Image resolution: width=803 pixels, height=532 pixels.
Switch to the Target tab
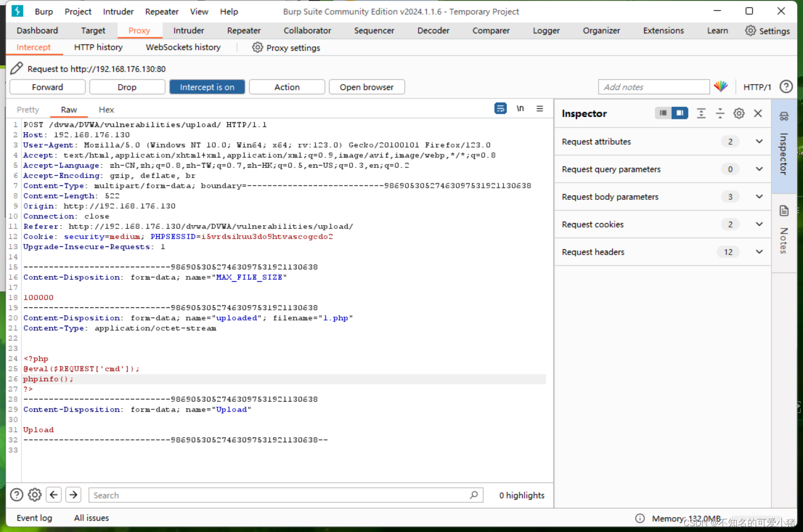click(x=93, y=30)
